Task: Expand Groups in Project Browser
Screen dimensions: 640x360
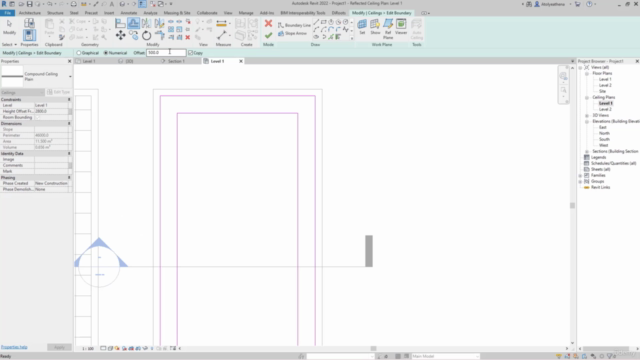Action: [580, 181]
